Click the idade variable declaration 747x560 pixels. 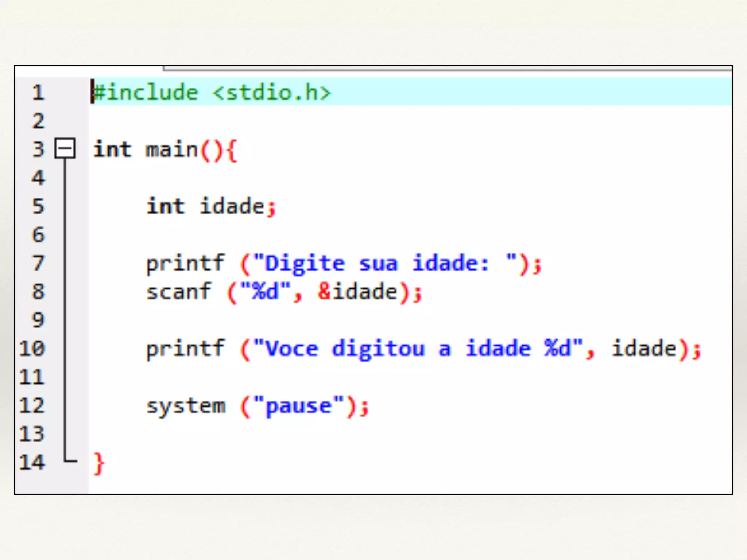232,206
